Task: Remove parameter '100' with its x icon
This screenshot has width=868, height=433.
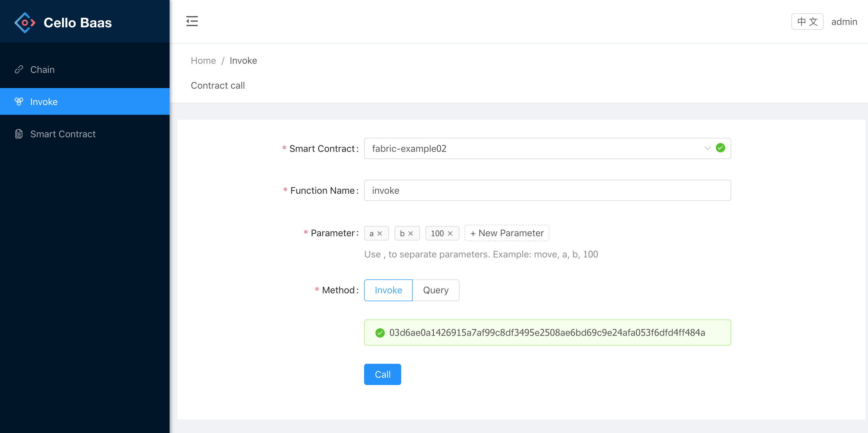Action: tap(450, 233)
